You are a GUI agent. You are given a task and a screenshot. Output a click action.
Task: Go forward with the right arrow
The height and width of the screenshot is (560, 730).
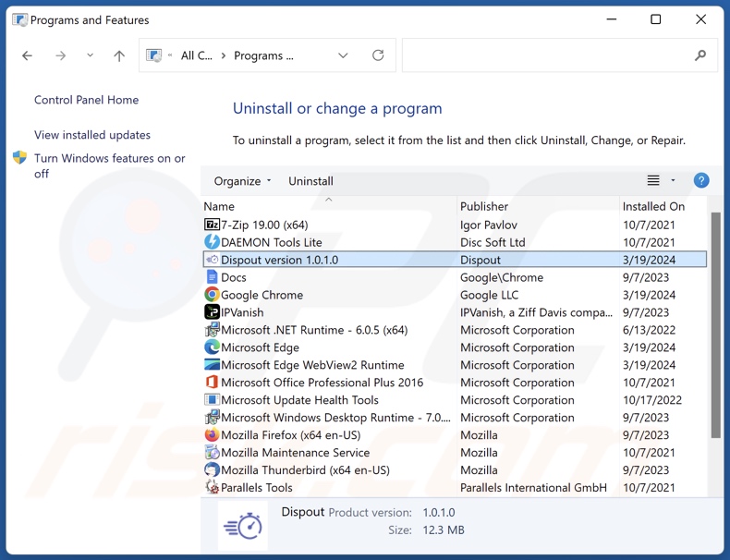(x=60, y=55)
